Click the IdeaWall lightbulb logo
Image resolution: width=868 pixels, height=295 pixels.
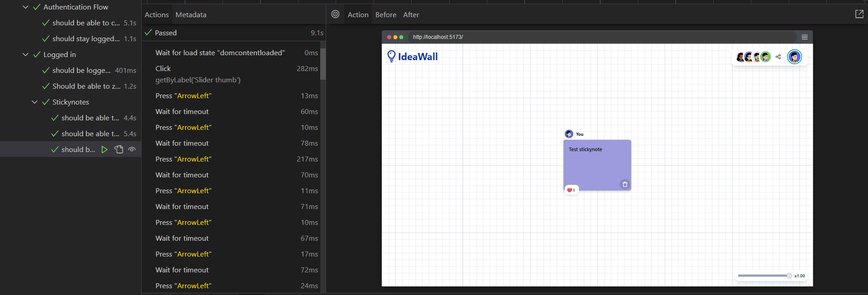(x=391, y=57)
